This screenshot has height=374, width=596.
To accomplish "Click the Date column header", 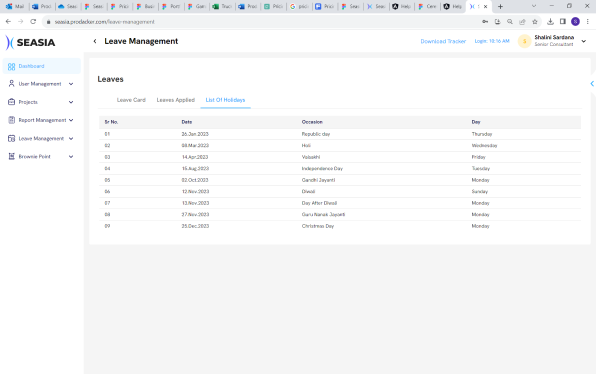I will click(x=187, y=122).
